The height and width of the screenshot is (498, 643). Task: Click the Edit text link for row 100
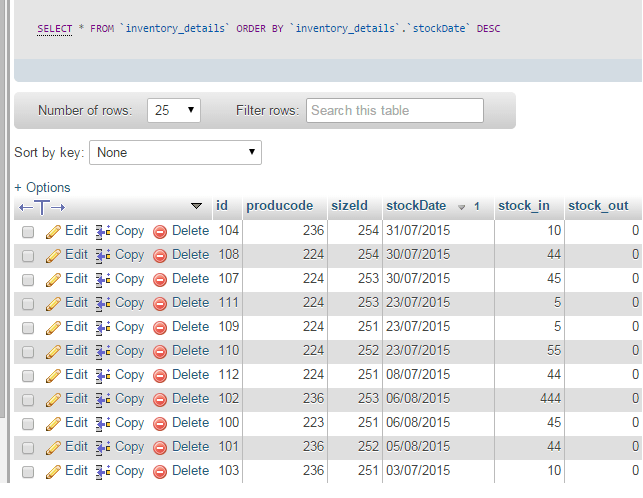click(x=76, y=423)
